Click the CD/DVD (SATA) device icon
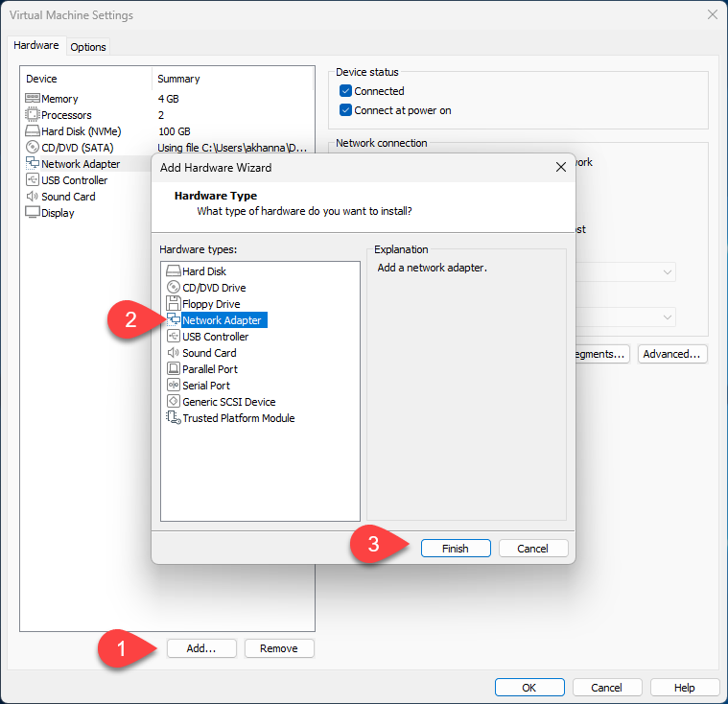Image resolution: width=728 pixels, height=704 pixels. pyautogui.click(x=32, y=147)
